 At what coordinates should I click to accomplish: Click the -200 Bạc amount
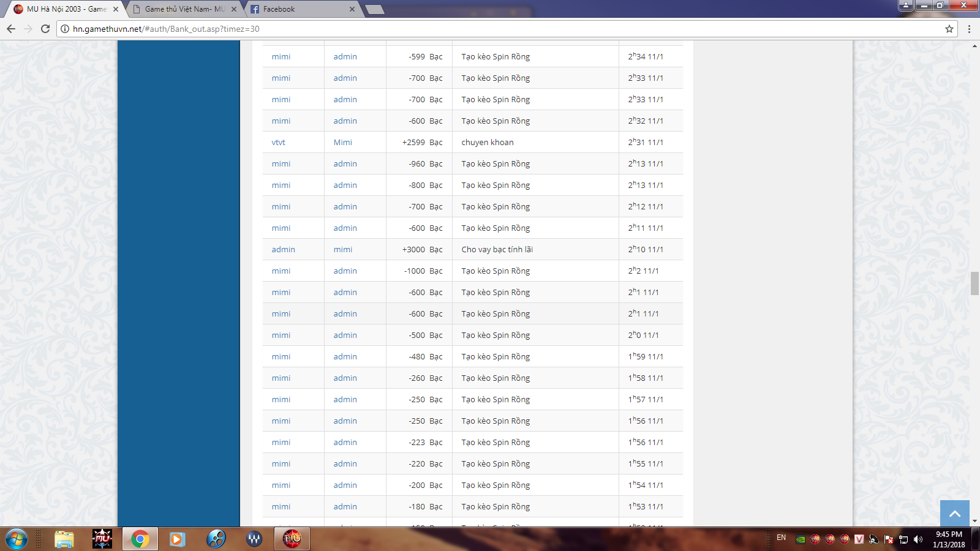coord(426,485)
